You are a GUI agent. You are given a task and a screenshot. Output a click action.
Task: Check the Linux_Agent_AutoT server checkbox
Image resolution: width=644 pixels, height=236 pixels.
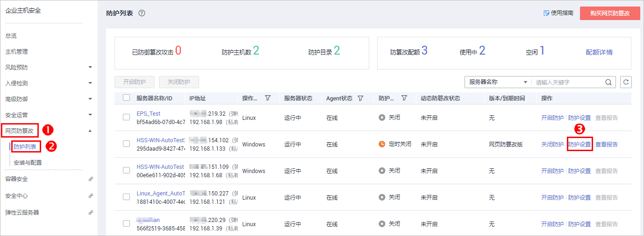tap(126, 197)
